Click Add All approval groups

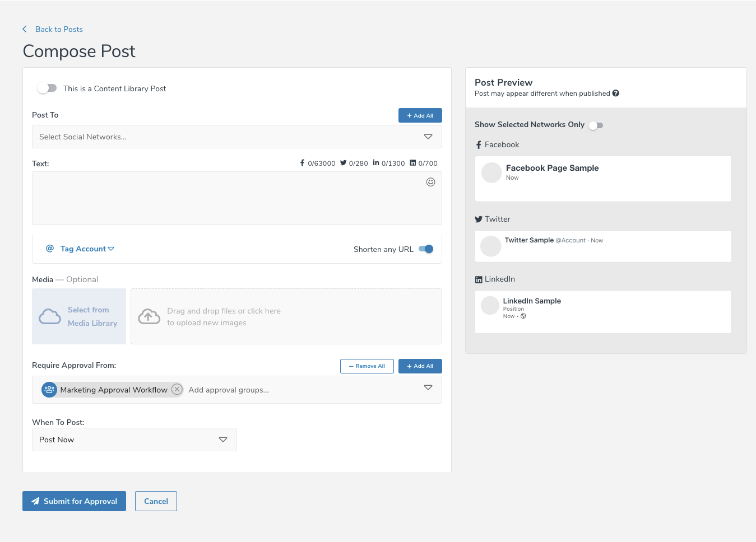pos(420,366)
